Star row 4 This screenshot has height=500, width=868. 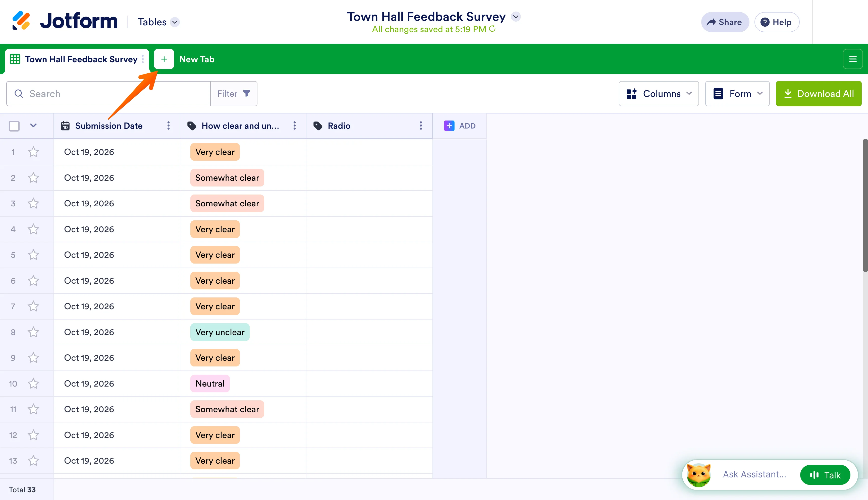(33, 229)
